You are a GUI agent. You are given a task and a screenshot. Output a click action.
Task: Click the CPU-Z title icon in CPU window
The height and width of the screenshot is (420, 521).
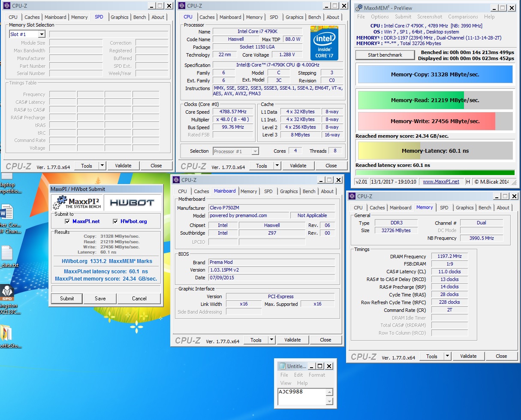pyautogui.click(x=182, y=6)
